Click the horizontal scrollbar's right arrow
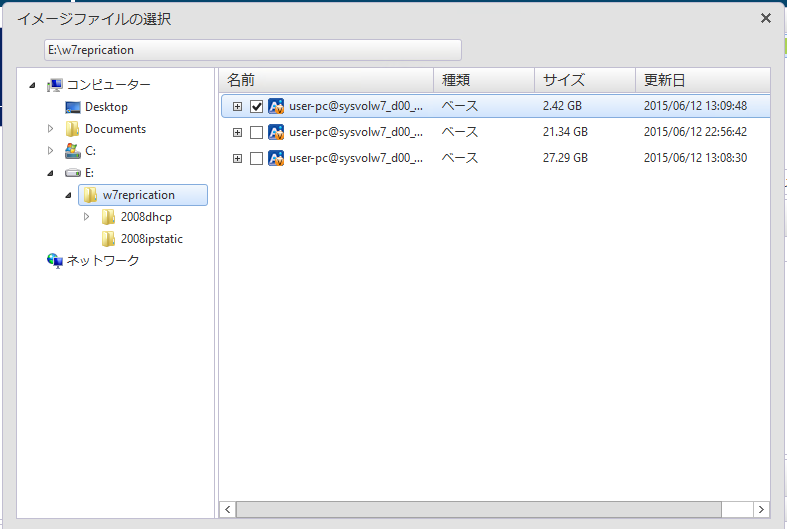The width and height of the screenshot is (787, 529). (x=761, y=509)
